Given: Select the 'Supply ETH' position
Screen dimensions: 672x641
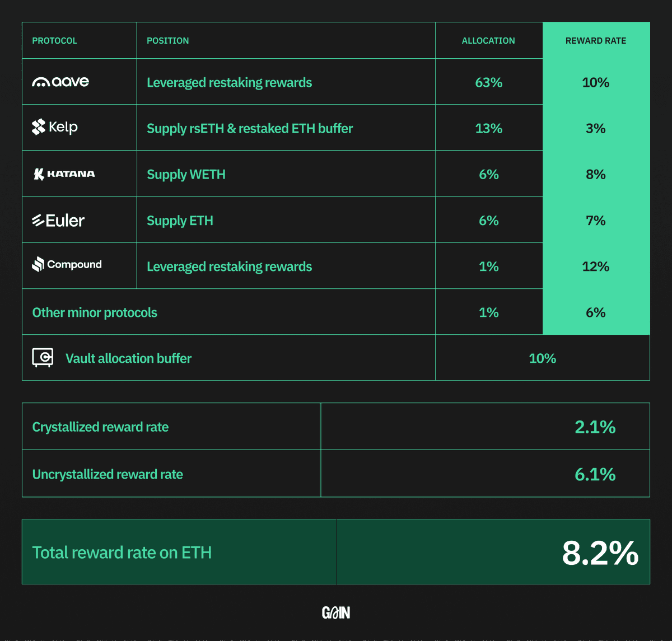Looking at the screenshot, I should [180, 221].
